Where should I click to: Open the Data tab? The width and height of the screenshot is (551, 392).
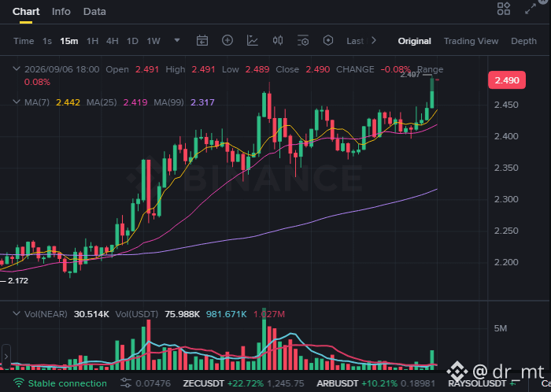coord(94,12)
